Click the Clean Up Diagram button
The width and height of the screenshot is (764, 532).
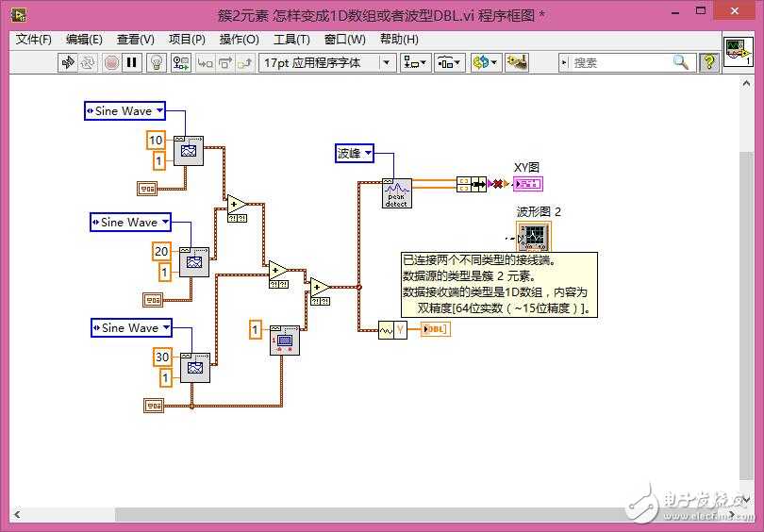tap(517, 63)
